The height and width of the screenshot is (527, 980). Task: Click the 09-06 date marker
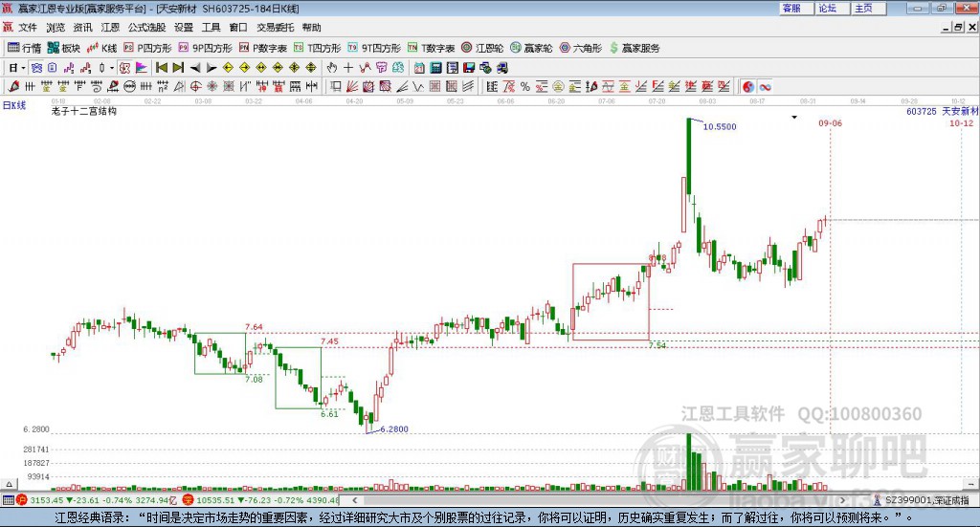tap(830, 123)
